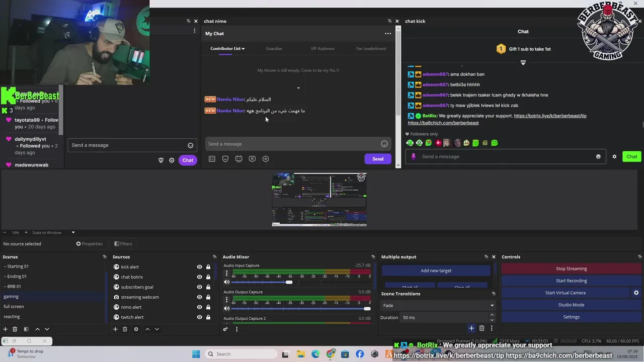Select the reacting scene
Viewport: 644px width, 362px height.
point(53,317)
